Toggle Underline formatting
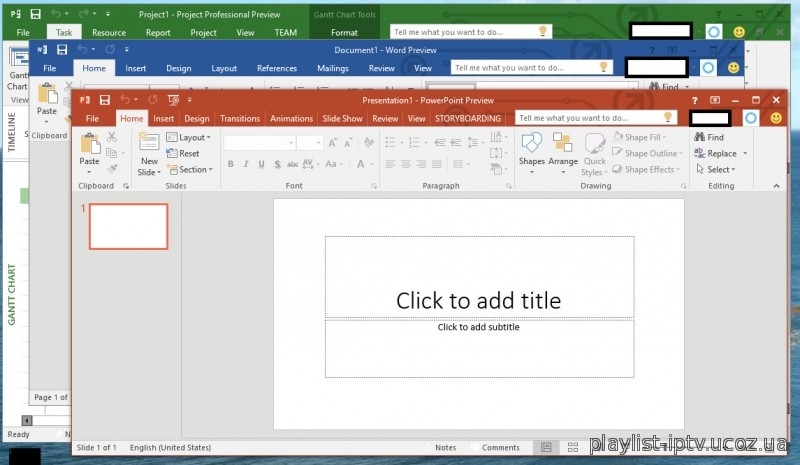Screen dimensions: 800x465 pos(261,164)
